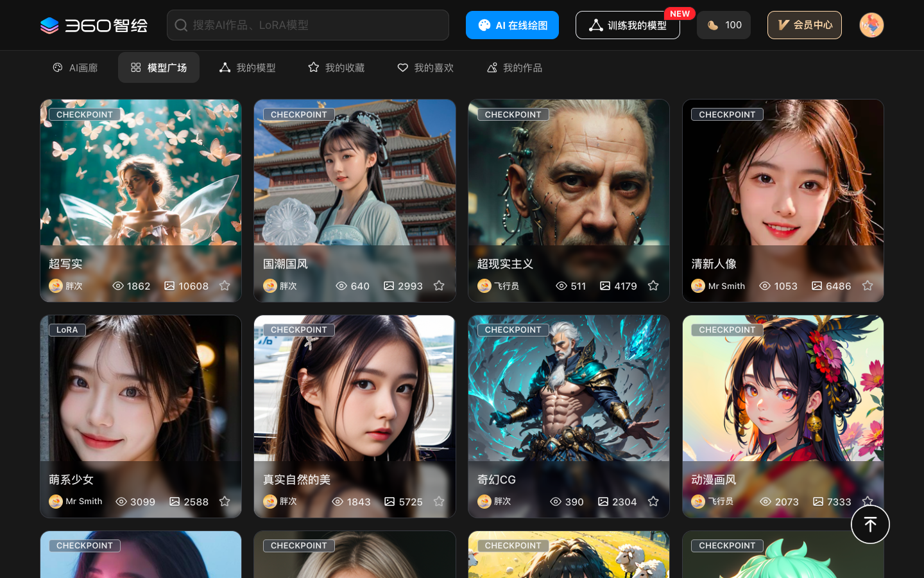Image resolution: width=924 pixels, height=578 pixels.
Task: Click image count icon showing 4179
Action: (x=605, y=286)
